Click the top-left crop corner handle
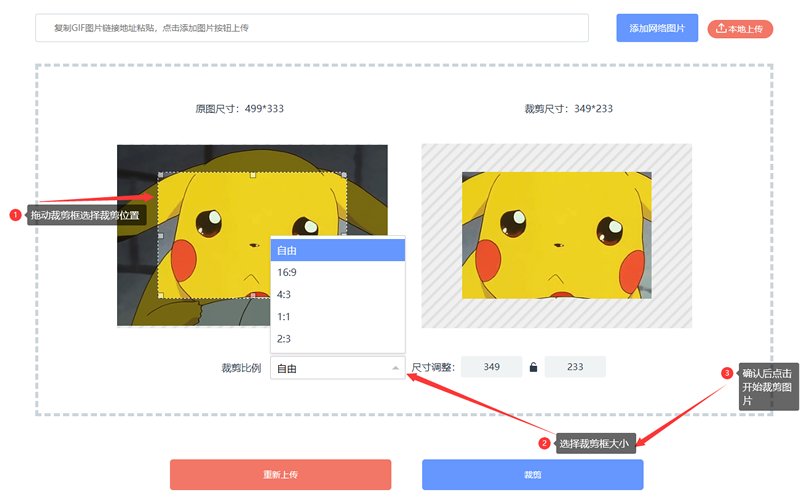The image size is (800, 494). (161, 175)
